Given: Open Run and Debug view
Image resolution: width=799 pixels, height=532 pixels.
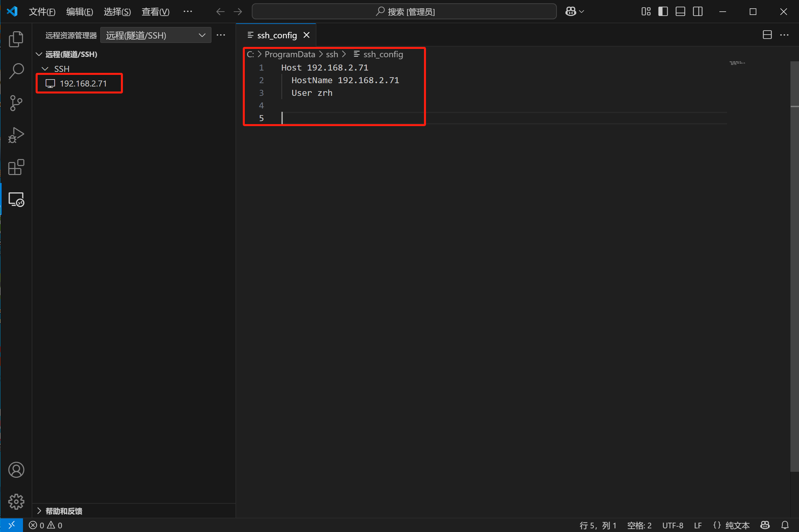Looking at the screenshot, I should pyautogui.click(x=16, y=135).
